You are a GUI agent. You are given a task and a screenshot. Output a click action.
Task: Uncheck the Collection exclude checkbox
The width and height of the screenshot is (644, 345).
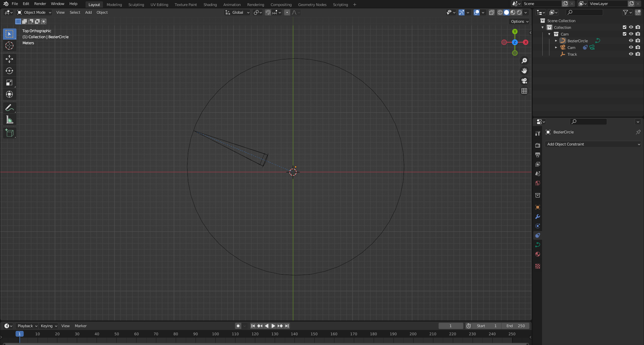pyautogui.click(x=624, y=27)
